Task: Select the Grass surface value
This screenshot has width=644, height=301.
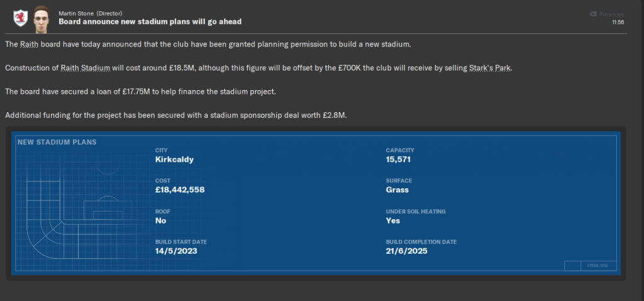Action: pos(397,190)
